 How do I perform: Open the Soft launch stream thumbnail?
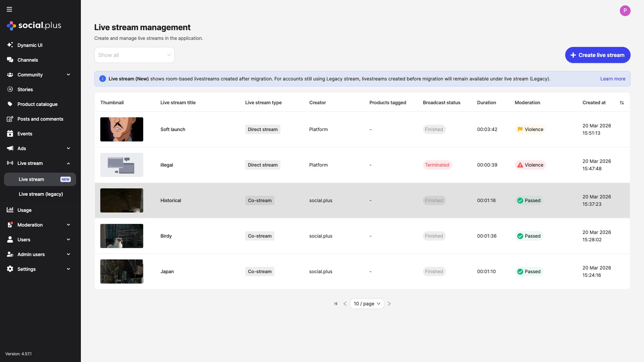point(122,129)
